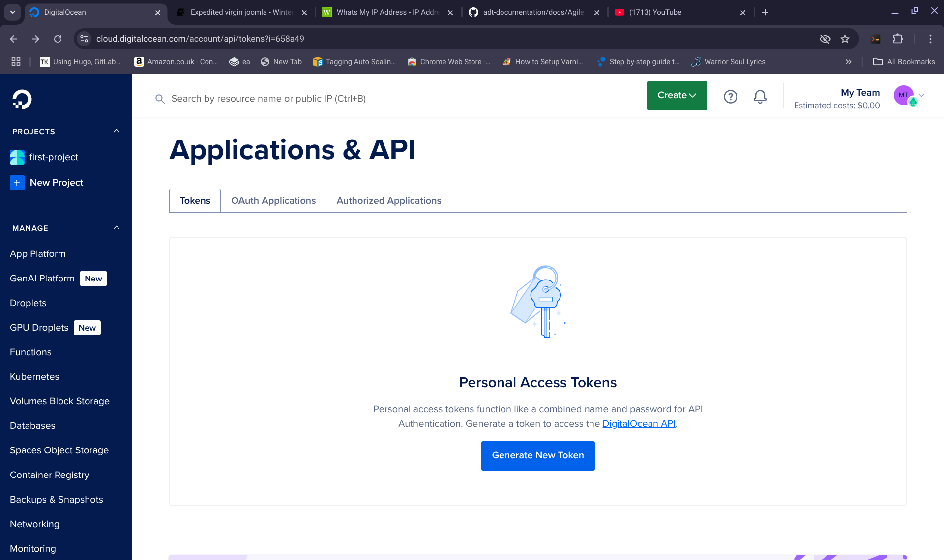The image size is (944, 560).
Task: Open Droplets in the sidebar
Action: click(x=28, y=303)
